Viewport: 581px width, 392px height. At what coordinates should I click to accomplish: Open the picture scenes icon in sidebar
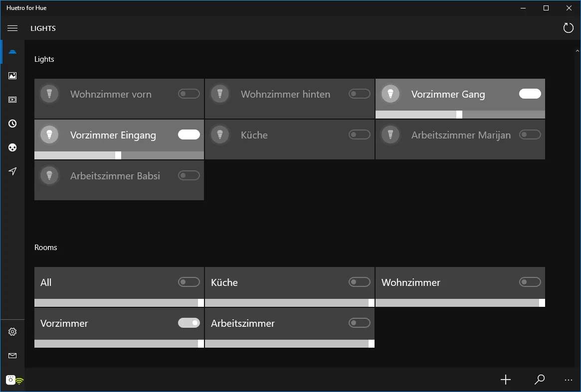(12, 76)
